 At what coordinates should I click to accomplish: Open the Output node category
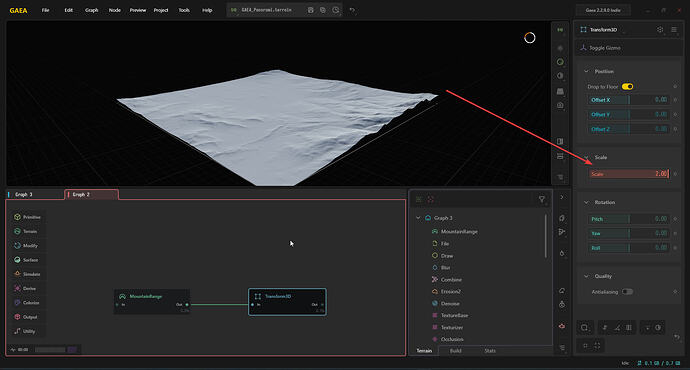(x=26, y=317)
